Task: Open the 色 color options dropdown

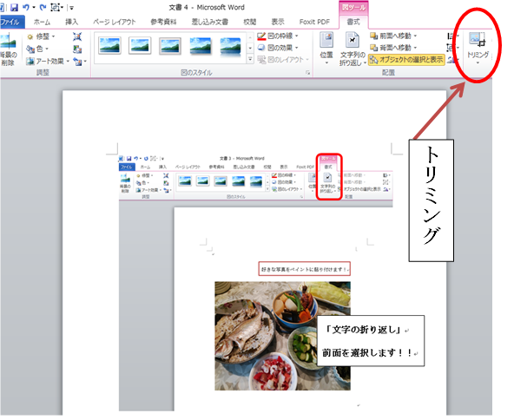Action: point(37,49)
